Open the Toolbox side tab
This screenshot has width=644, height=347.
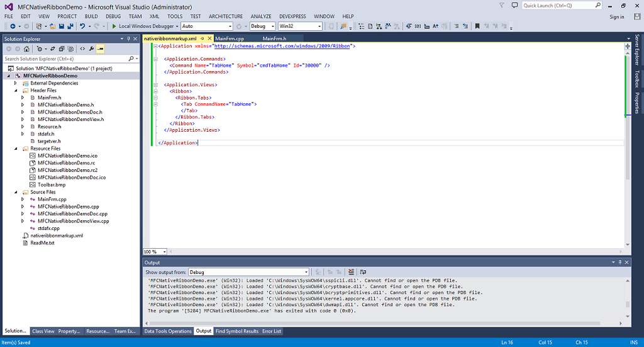(x=637, y=79)
